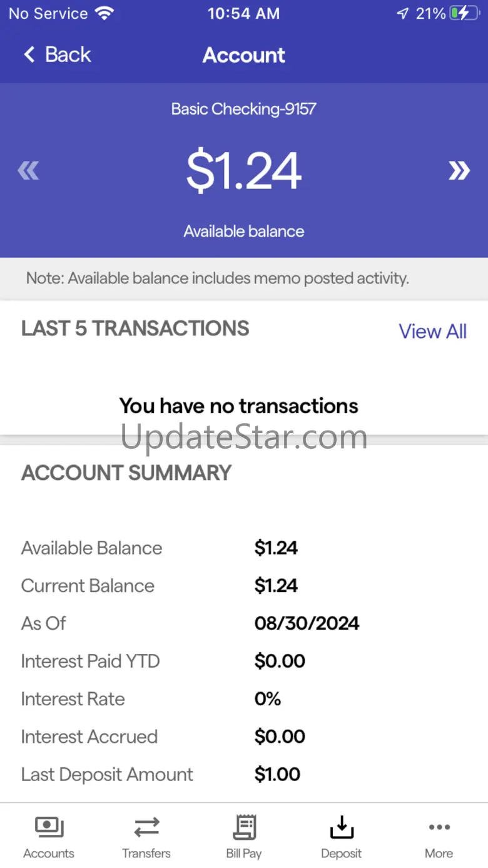
Task: Open the Bill Pay tab label
Action: (244, 854)
